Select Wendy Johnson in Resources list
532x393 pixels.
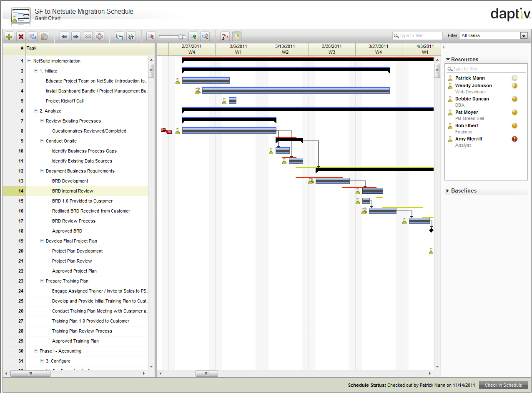coord(473,85)
